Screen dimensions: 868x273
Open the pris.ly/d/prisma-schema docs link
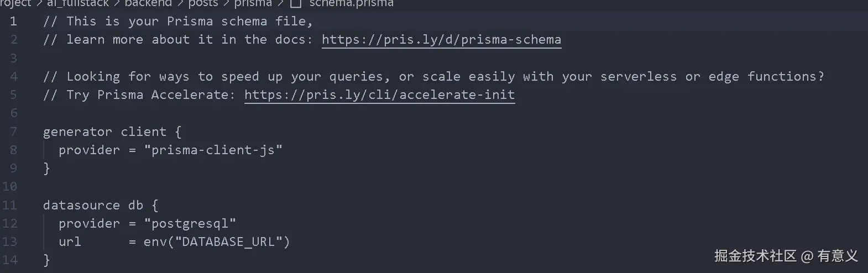(x=441, y=40)
